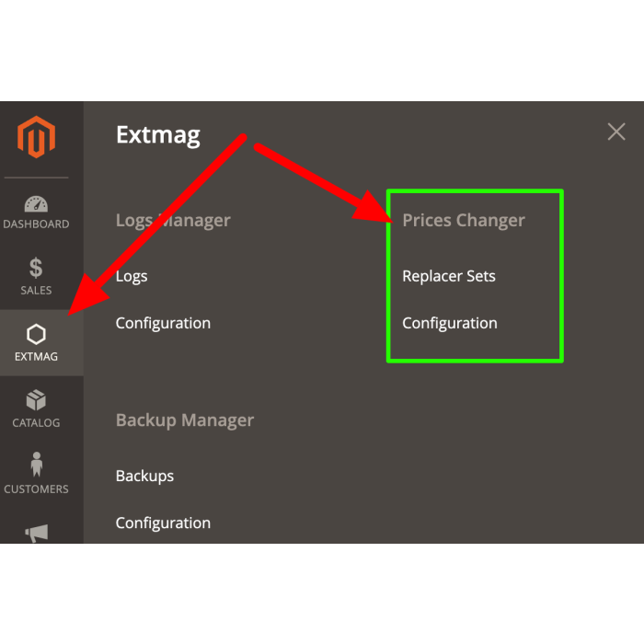
Task: Click the Extmag panel title
Action: click(x=157, y=135)
